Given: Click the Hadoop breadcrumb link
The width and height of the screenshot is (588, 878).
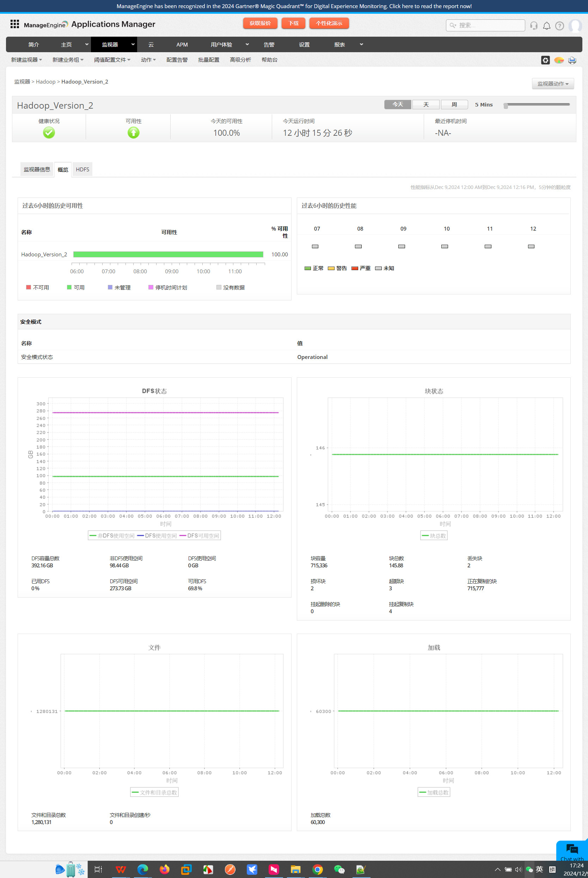Looking at the screenshot, I should 46,82.
